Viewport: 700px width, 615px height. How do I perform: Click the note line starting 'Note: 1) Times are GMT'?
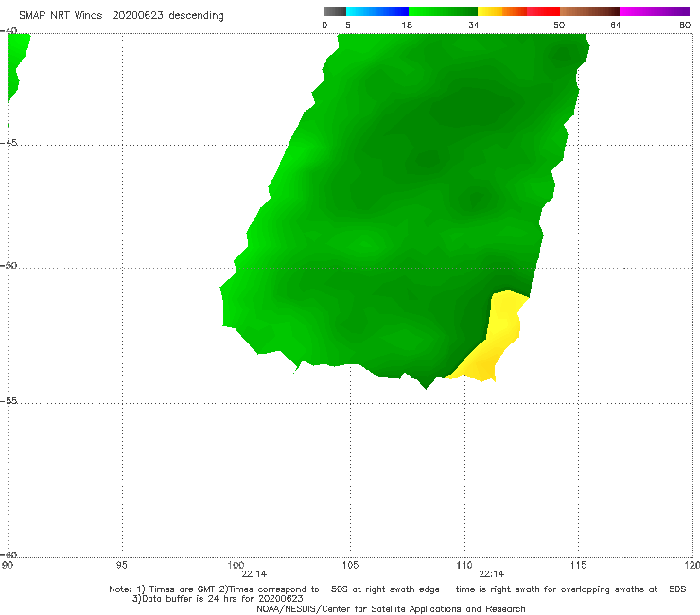tap(397, 589)
